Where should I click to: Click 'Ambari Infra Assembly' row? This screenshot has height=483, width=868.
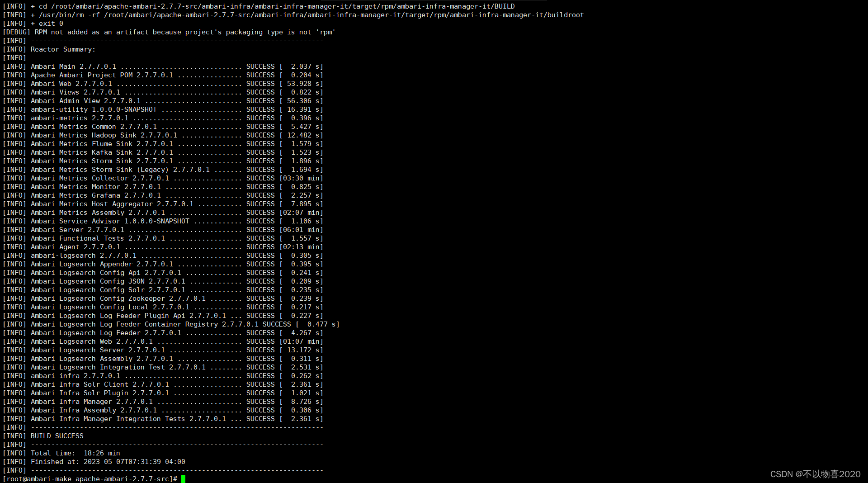163,410
